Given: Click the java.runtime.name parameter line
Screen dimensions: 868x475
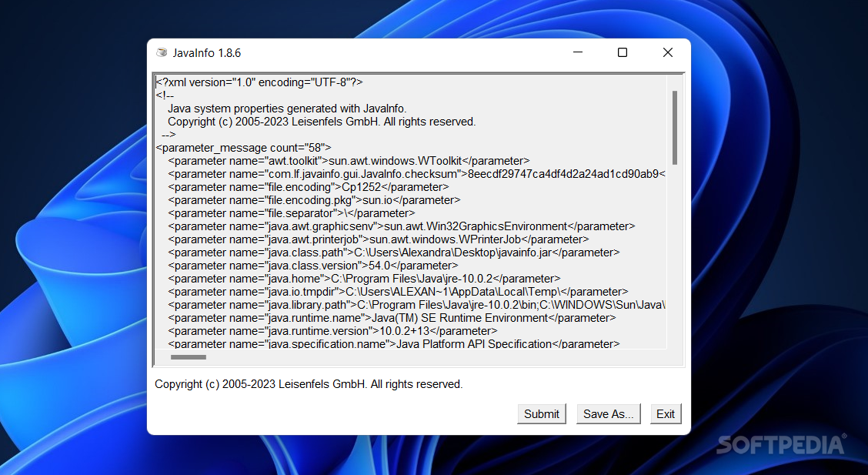Looking at the screenshot, I should point(392,318).
